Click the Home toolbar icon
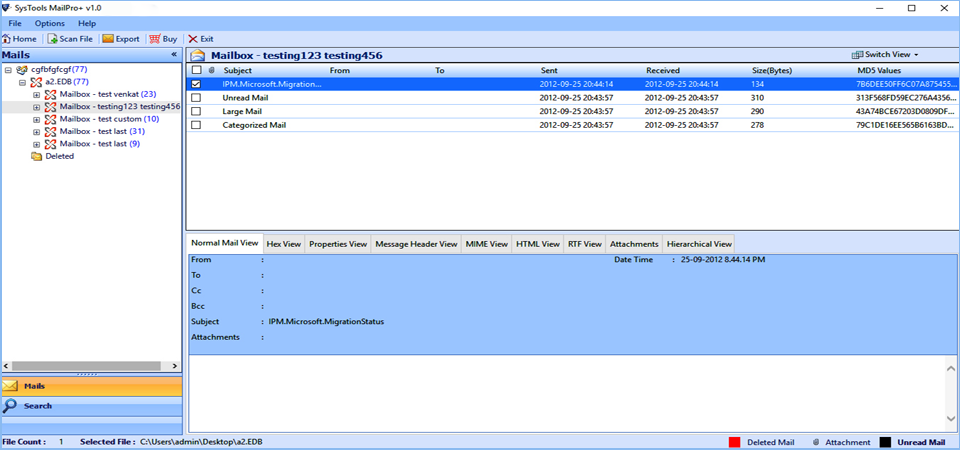This screenshot has width=960, height=450. pos(6,39)
